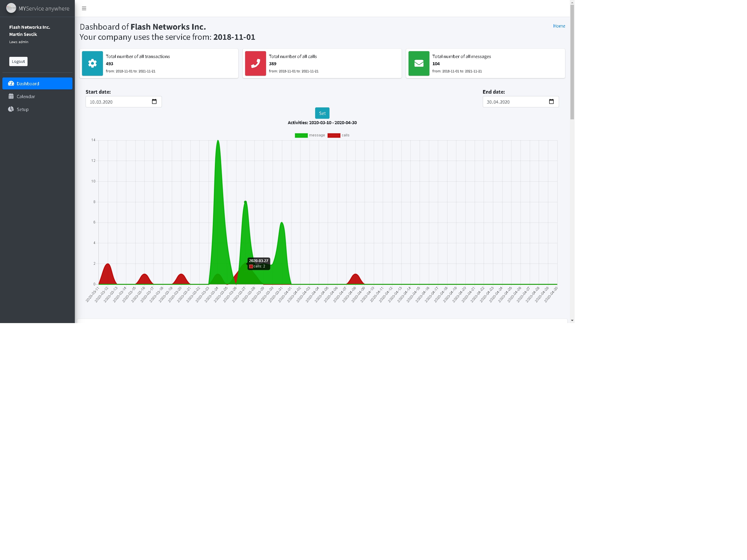
Task: Click the hamburger menu toggle icon
Action: [84, 8]
